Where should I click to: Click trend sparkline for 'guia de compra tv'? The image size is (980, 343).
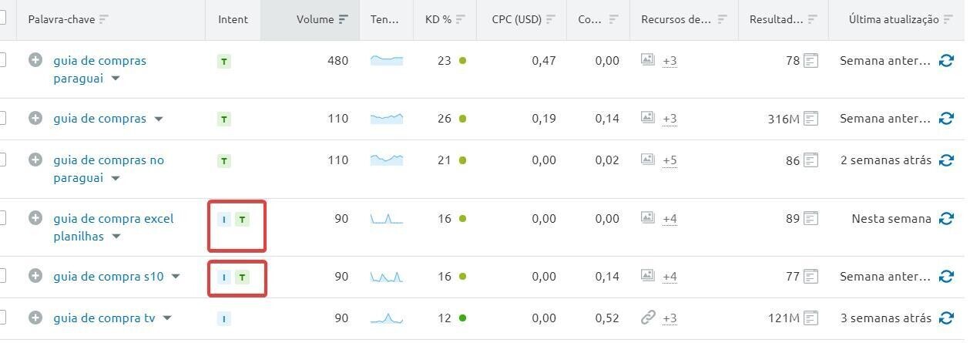(x=387, y=318)
